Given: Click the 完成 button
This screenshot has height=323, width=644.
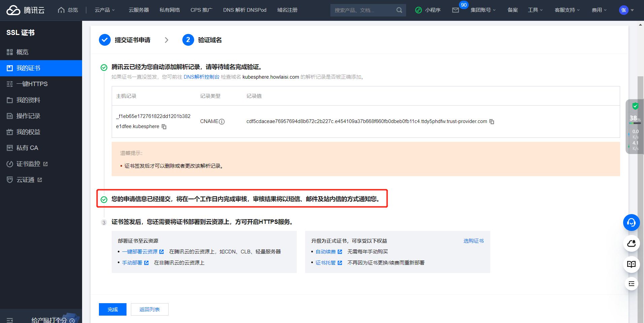Looking at the screenshot, I should click(x=112, y=310).
